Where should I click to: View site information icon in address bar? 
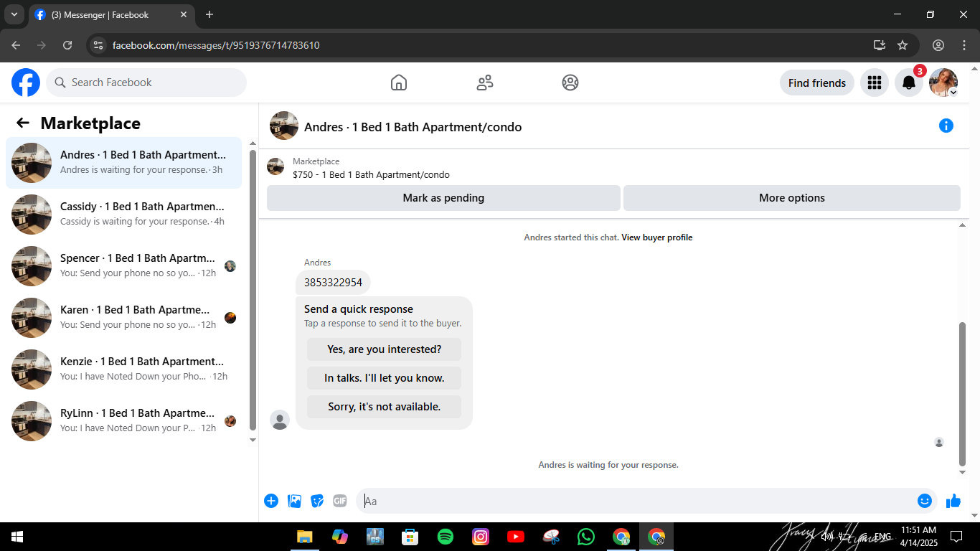point(99,45)
